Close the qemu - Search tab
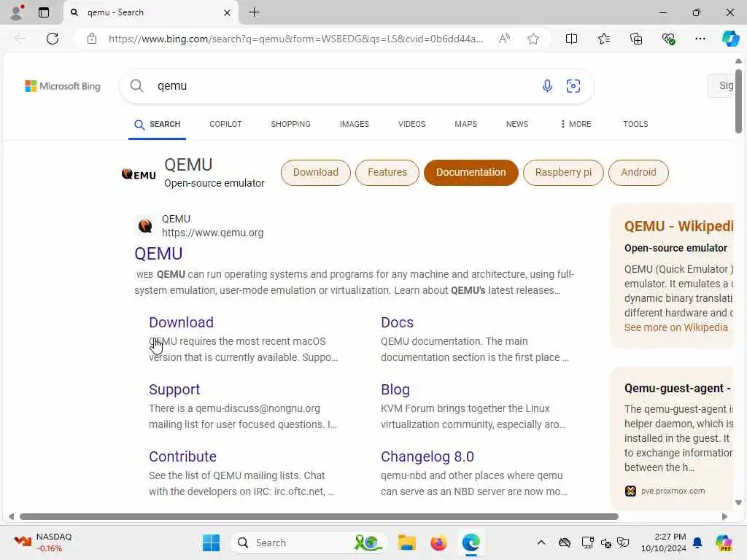Image resolution: width=747 pixels, height=560 pixels. tap(228, 13)
